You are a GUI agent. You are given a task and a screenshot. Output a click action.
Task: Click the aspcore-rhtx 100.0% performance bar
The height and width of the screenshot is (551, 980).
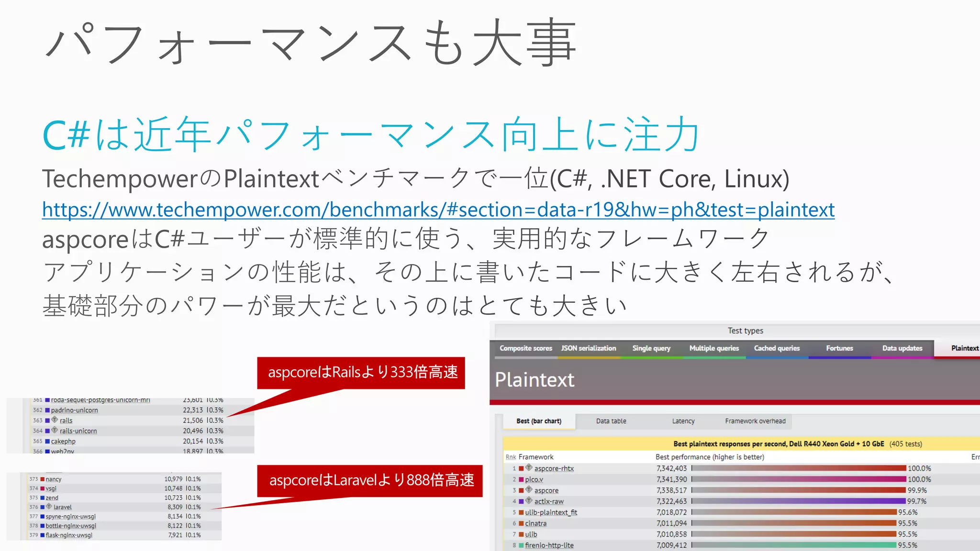799,469
